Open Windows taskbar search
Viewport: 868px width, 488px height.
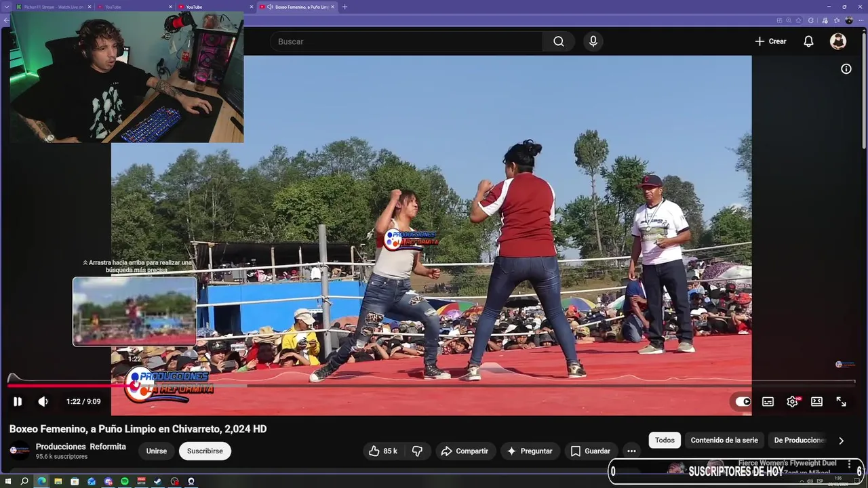click(x=24, y=481)
